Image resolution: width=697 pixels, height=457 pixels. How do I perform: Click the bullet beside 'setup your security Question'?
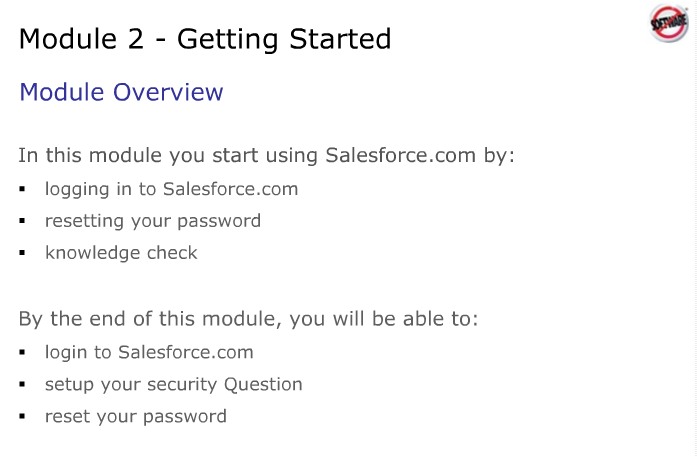[23, 385]
